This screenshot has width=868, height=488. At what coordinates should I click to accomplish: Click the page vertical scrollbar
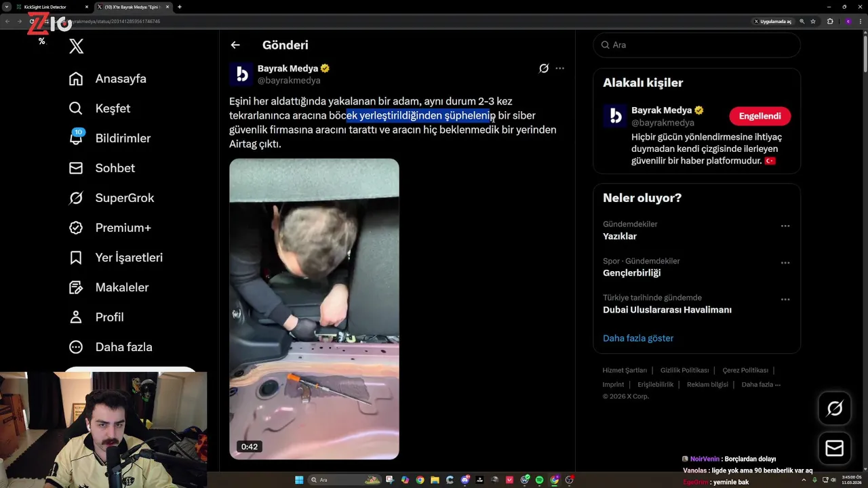[865, 53]
